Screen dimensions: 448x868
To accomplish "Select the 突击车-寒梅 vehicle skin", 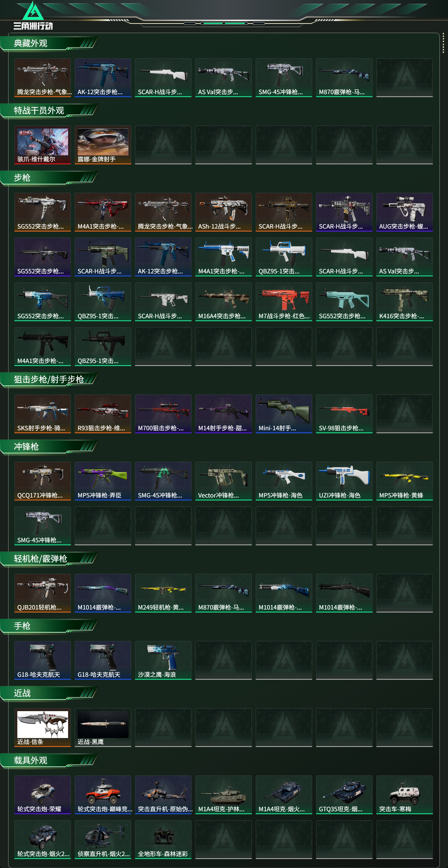I will click(404, 795).
